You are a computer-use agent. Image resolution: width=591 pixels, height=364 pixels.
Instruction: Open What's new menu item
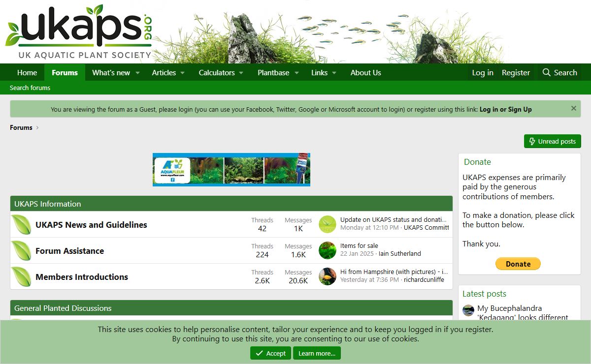pos(111,73)
